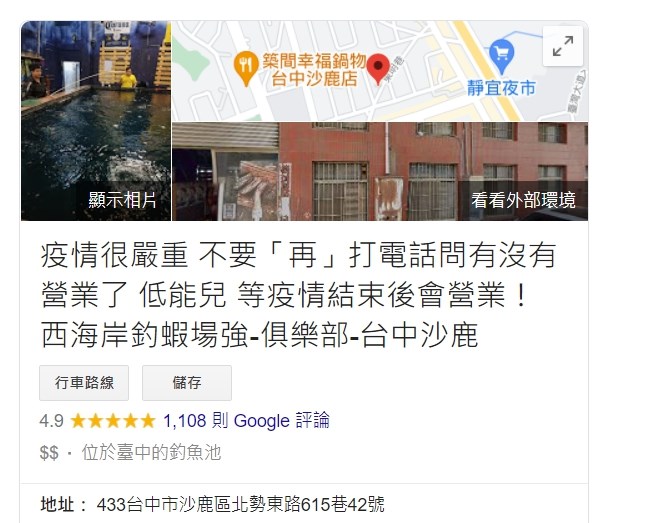This screenshot has width=660, height=523.
Task: Click the address 433台中市沙鹿區北勢東路615巷42號
Action: (240, 504)
